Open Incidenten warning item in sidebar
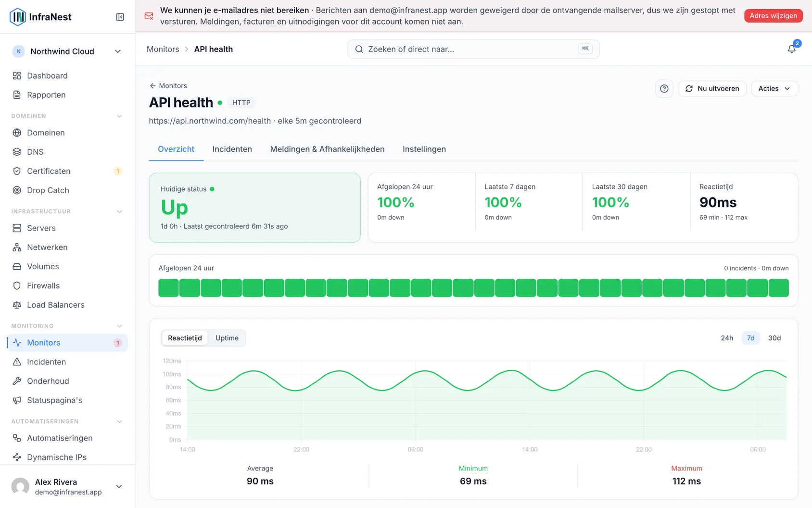The height and width of the screenshot is (508, 812). pyautogui.click(x=67, y=362)
